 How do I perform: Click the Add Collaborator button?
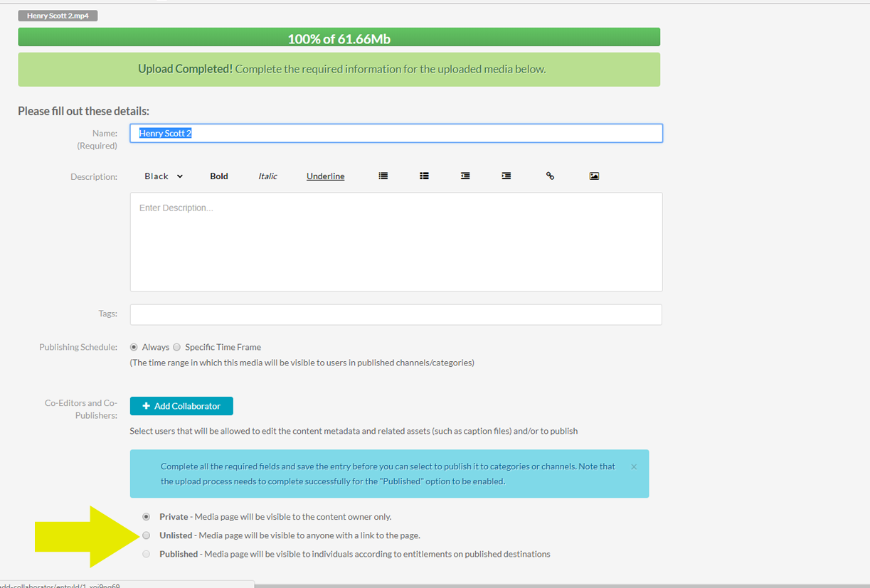click(x=181, y=406)
